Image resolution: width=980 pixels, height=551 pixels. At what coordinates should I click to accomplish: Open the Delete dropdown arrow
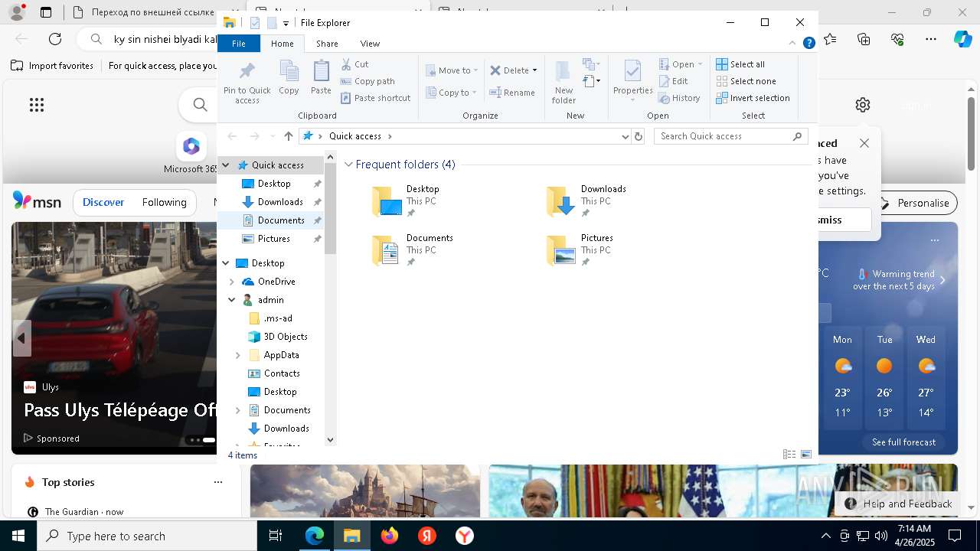tap(534, 70)
